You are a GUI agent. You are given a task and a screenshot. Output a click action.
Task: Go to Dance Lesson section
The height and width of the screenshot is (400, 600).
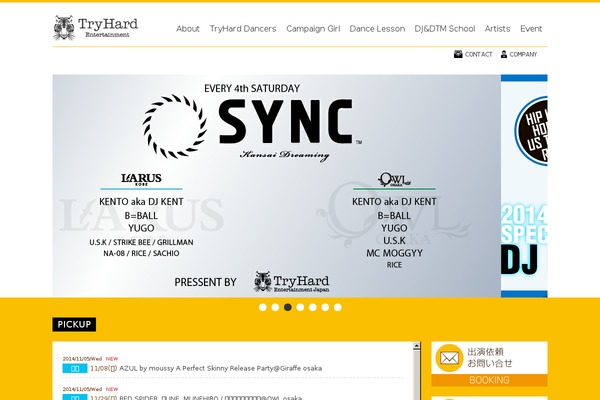point(377,29)
